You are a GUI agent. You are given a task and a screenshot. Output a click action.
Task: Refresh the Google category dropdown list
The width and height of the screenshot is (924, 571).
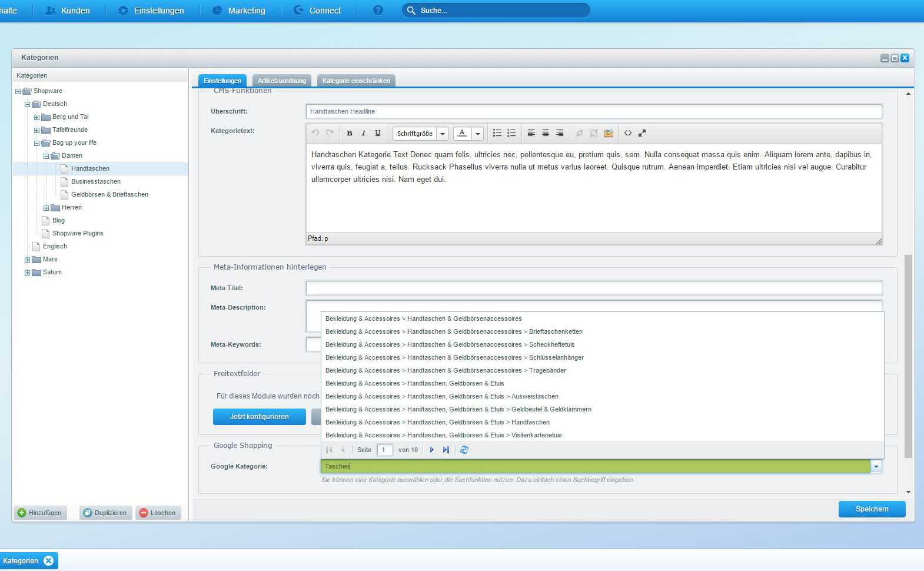(x=464, y=450)
